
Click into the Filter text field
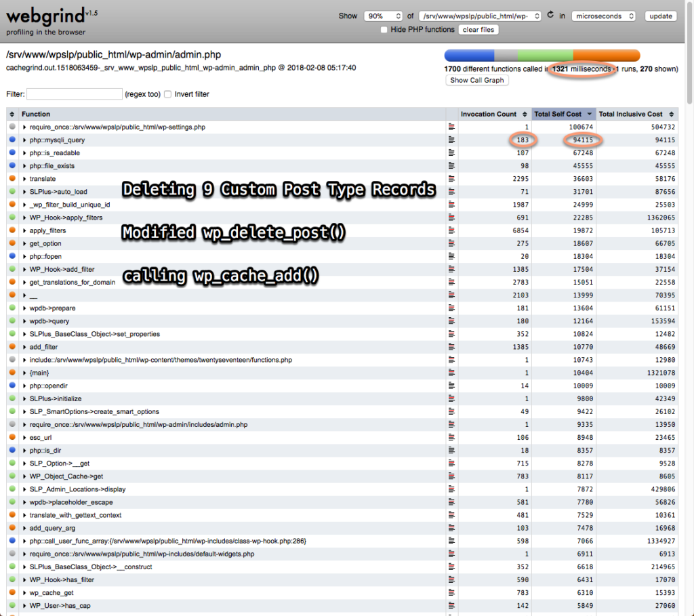click(x=73, y=94)
